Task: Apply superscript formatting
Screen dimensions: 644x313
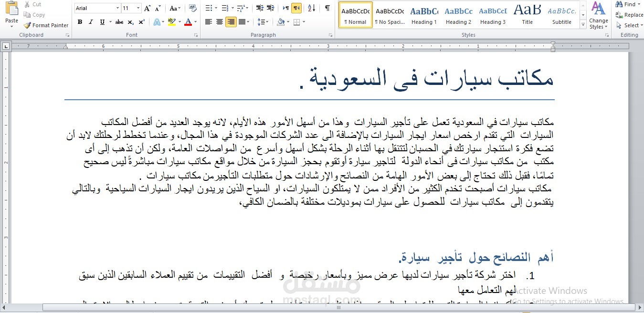Action: tap(141, 22)
